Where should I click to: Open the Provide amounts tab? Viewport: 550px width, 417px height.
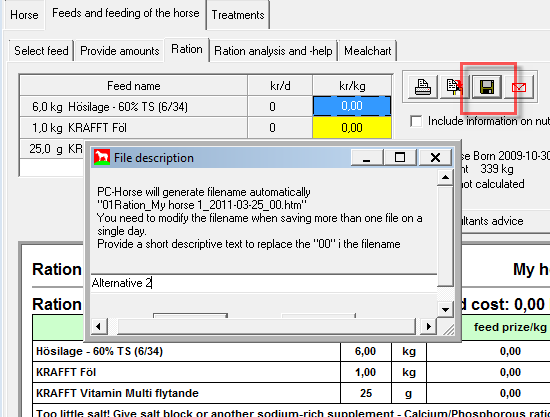coord(120,51)
